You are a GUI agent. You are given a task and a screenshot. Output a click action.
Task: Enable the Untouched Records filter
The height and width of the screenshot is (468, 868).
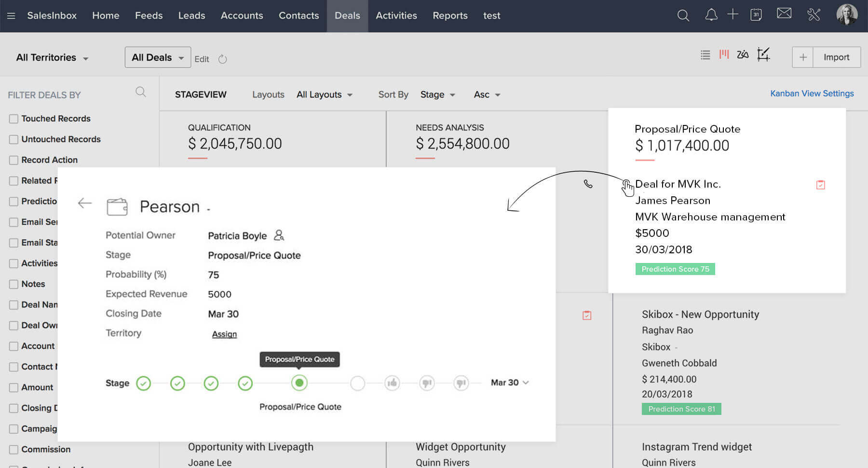click(x=14, y=139)
